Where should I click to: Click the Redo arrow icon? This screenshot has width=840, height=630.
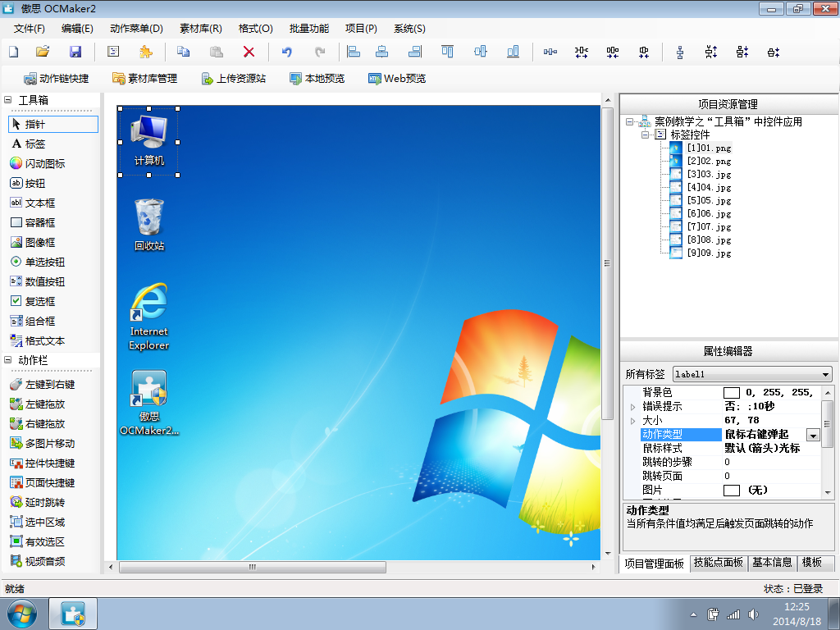320,52
